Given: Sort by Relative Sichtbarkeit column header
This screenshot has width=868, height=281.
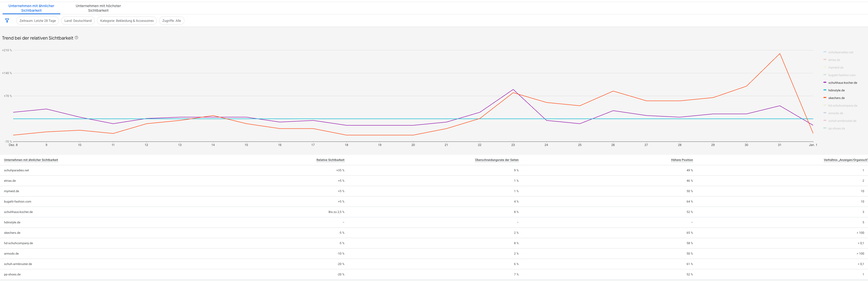Looking at the screenshot, I should click(x=330, y=160).
